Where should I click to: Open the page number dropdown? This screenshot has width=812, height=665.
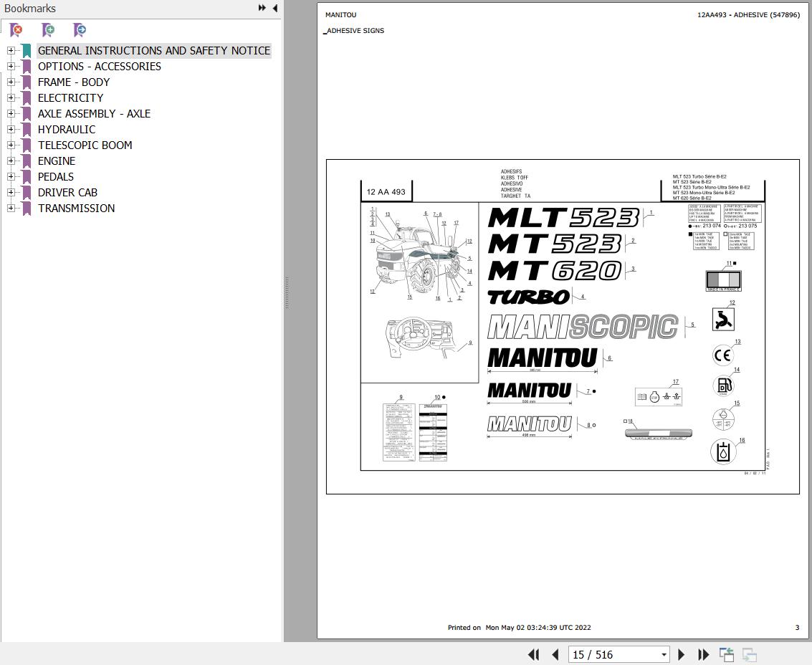click(x=664, y=655)
